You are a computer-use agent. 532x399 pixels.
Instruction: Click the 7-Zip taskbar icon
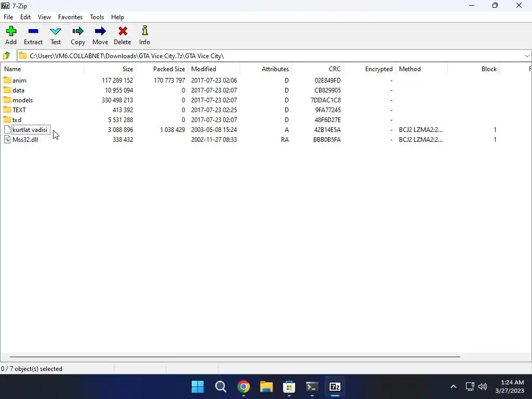(335, 387)
